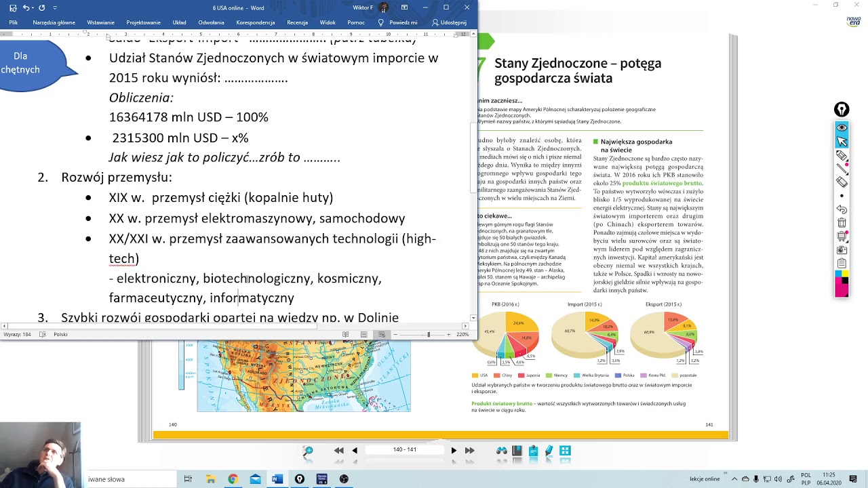Switch to the Recenzja tab
868x488 pixels.
pyautogui.click(x=297, y=22)
